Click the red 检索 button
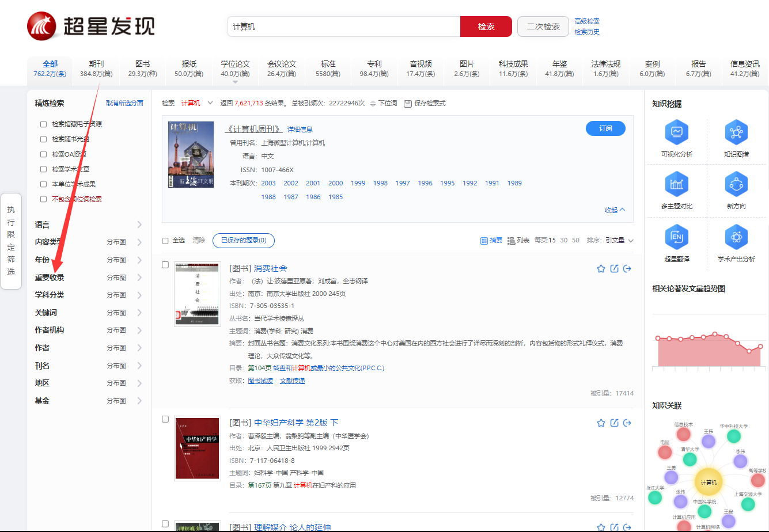 [x=486, y=26]
